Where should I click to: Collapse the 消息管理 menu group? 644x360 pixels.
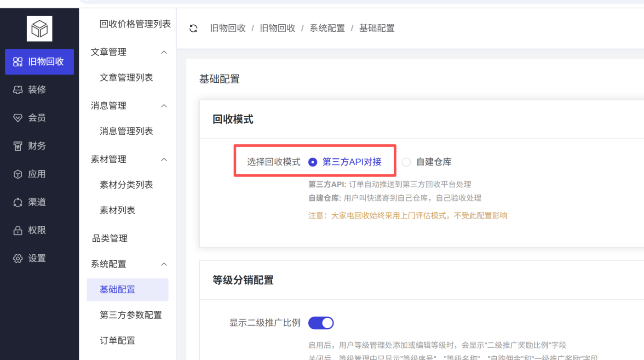(x=164, y=105)
